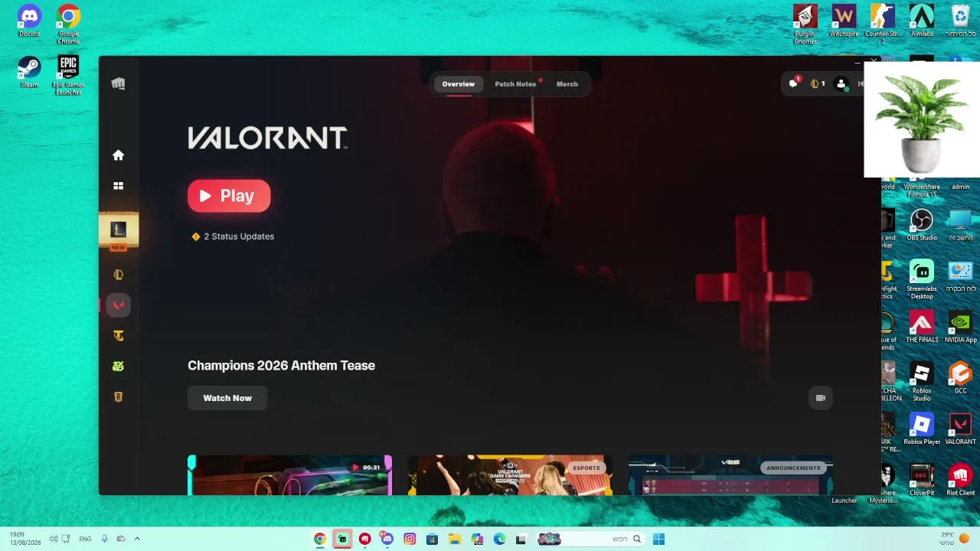Select the VALORANT icon in the sidebar
Image resolution: width=980 pixels, height=551 pixels.
point(118,305)
